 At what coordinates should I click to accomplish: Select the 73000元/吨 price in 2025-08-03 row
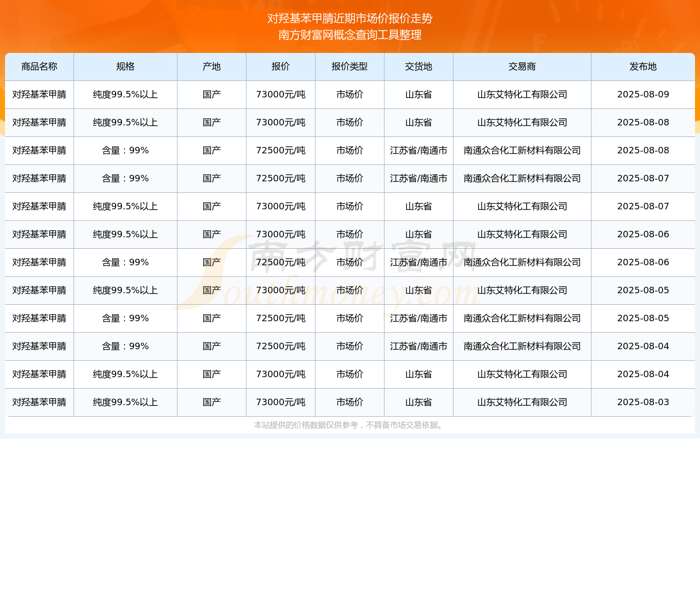(281, 402)
